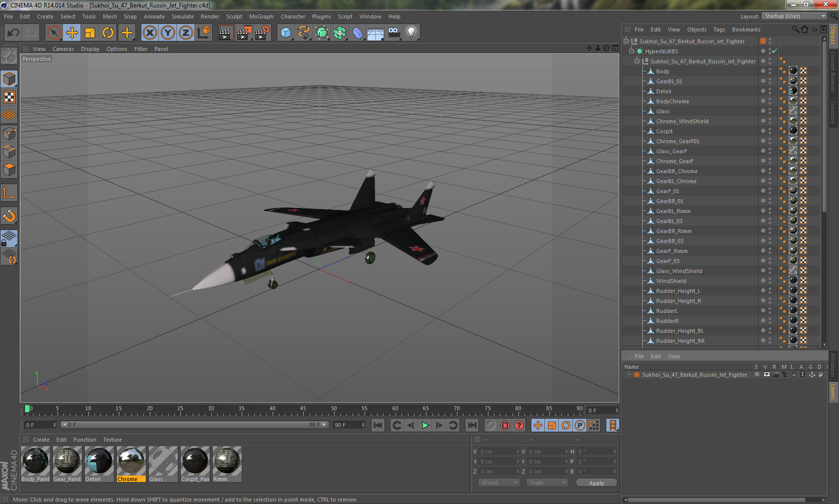
Task: Open the array modeling objects
Action: pos(340,33)
